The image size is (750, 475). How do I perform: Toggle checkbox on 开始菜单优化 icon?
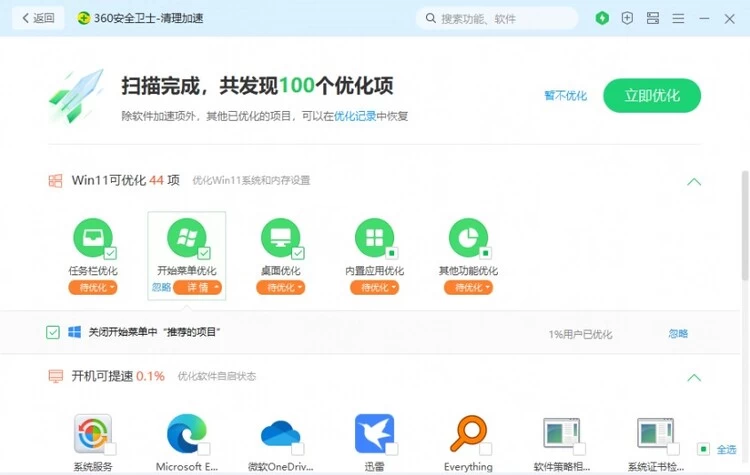(x=204, y=253)
